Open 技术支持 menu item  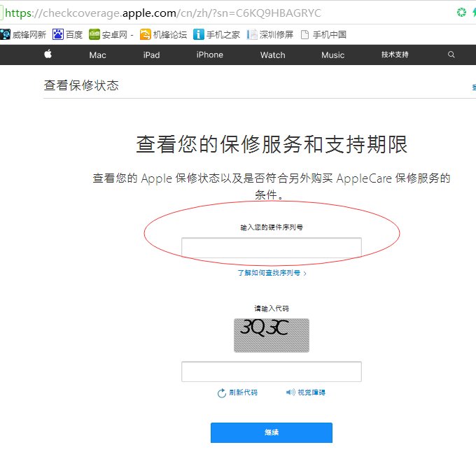[x=395, y=55]
